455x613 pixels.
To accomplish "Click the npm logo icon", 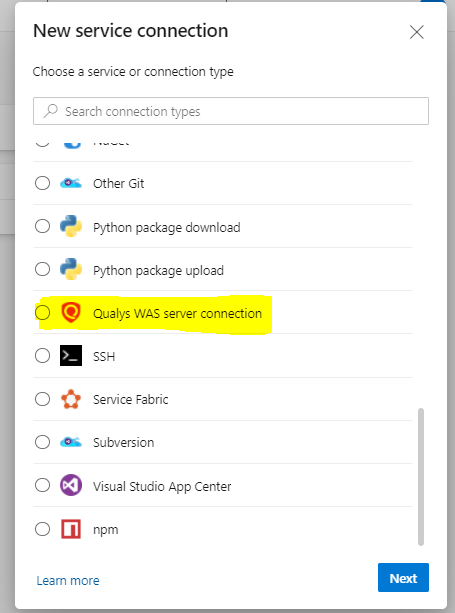I will [x=71, y=529].
